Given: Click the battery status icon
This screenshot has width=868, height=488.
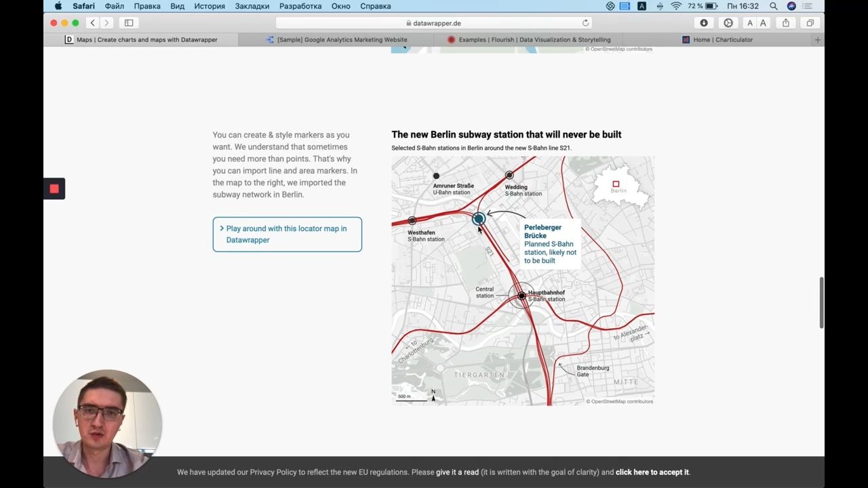Looking at the screenshot, I should pos(711,6).
